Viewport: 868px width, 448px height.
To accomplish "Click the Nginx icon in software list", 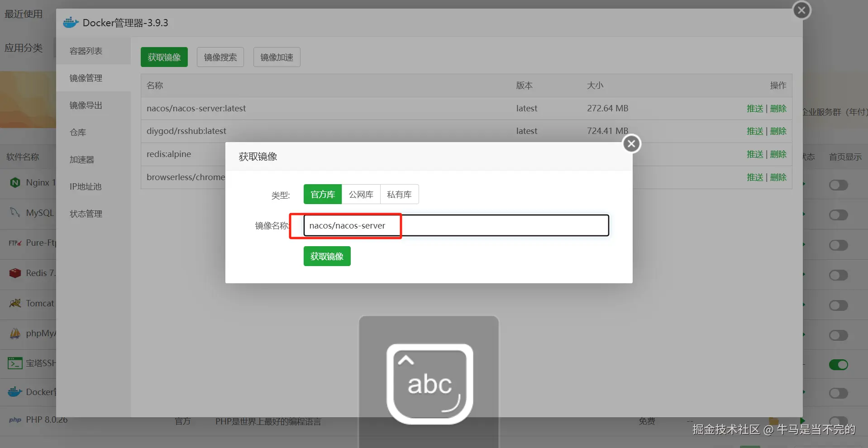I will click(x=15, y=182).
